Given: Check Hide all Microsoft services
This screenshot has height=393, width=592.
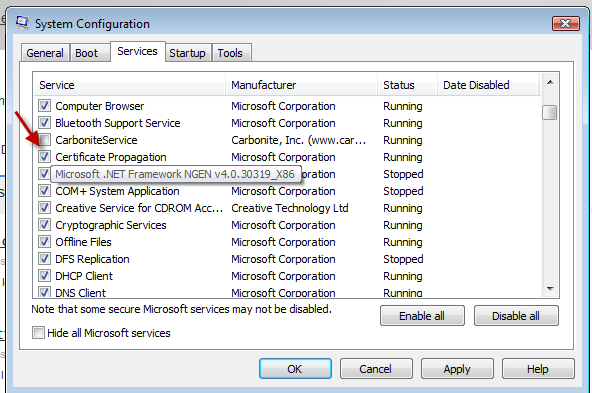Looking at the screenshot, I should click(38, 333).
